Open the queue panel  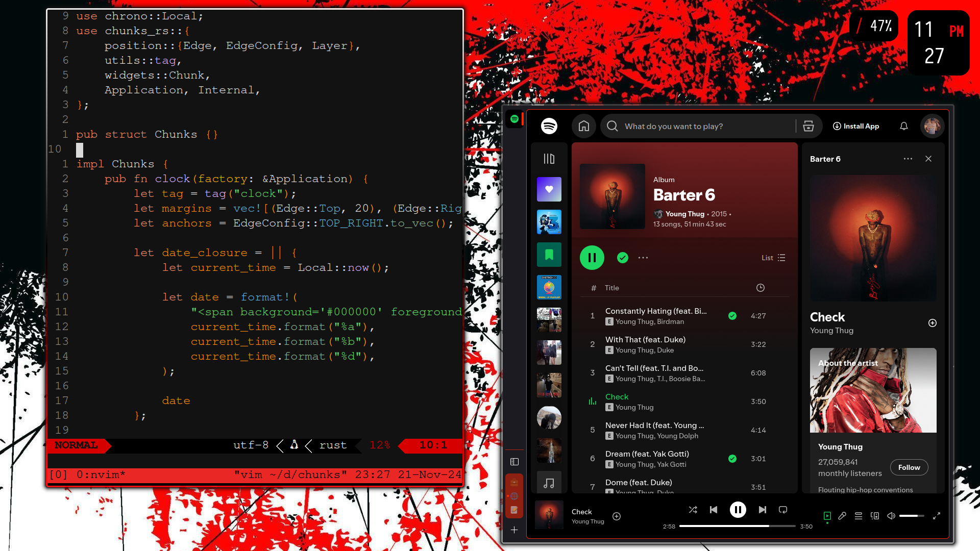pyautogui.click(x=858, y=516)
